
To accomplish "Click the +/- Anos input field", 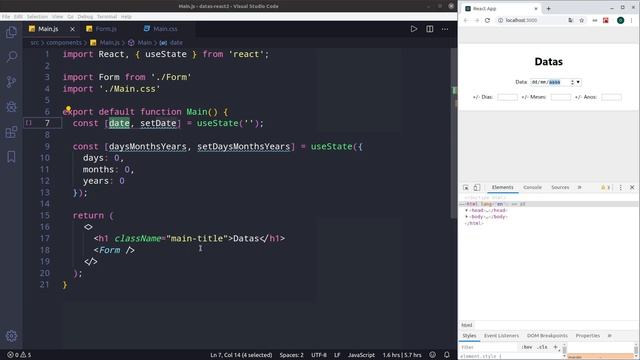I will [x=611, y=97].
